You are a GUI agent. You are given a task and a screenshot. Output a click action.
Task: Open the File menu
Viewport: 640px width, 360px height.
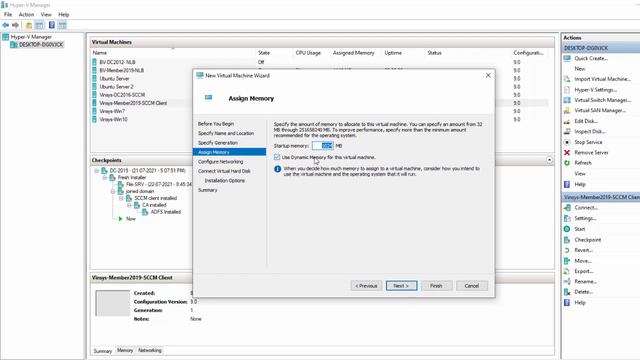click(8, 14)
